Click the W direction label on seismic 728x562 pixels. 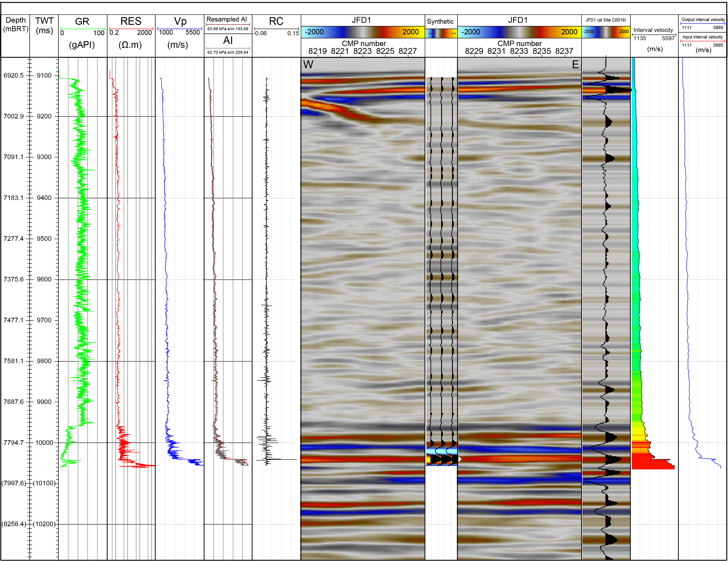308,64
